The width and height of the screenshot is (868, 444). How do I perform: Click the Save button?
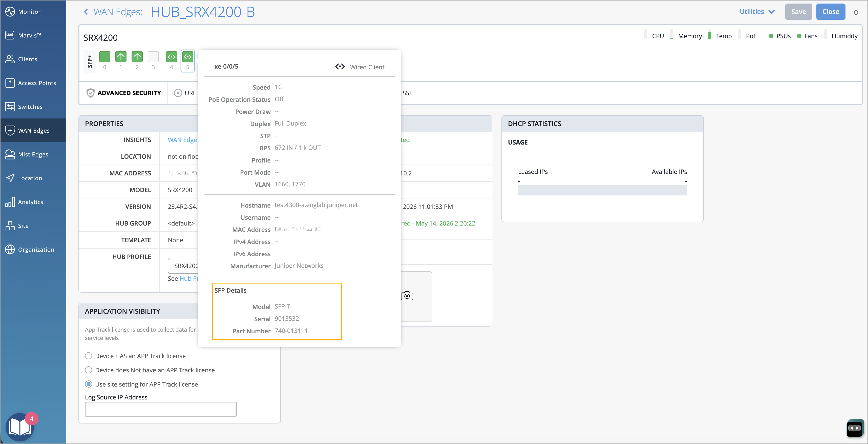[798, 12]
